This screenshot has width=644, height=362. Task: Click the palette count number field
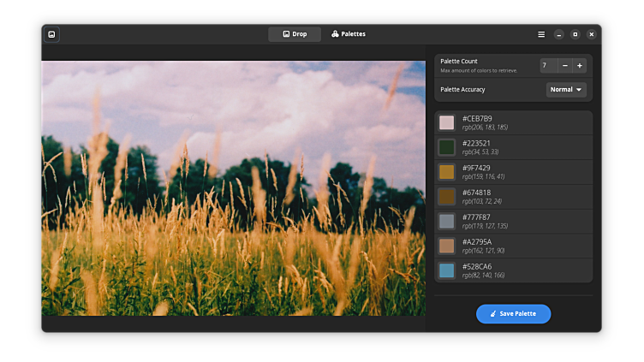[x=548, y=65]
